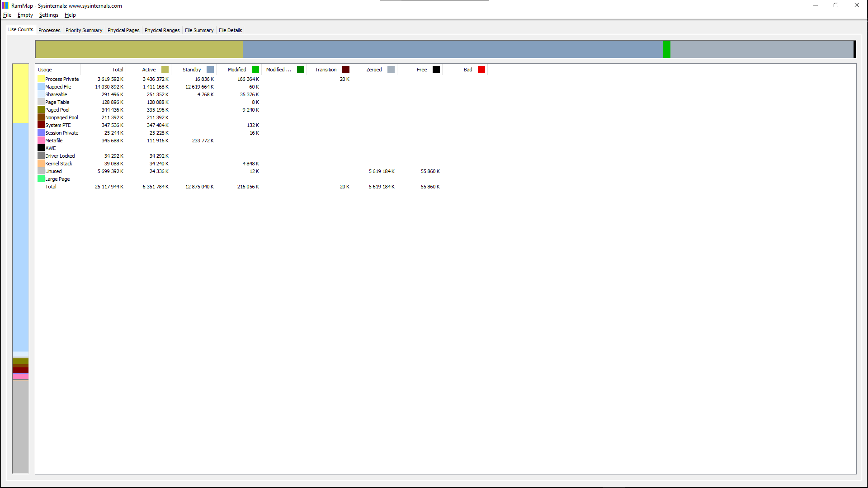The width and height of the screenshot is (868, 488).
Task: Click the AWE black swatch
Action: [x=41, y=148]
